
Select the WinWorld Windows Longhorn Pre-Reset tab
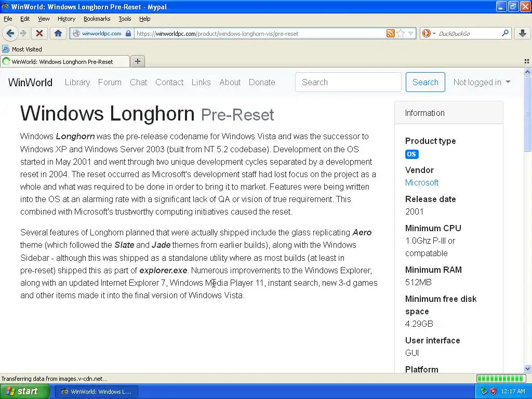[65, 61]
